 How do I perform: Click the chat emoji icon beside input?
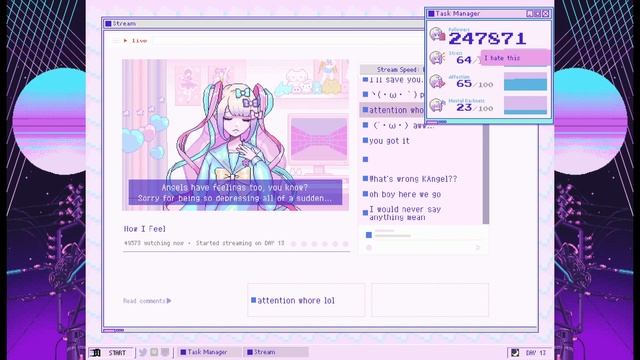(x=369, y=247)
